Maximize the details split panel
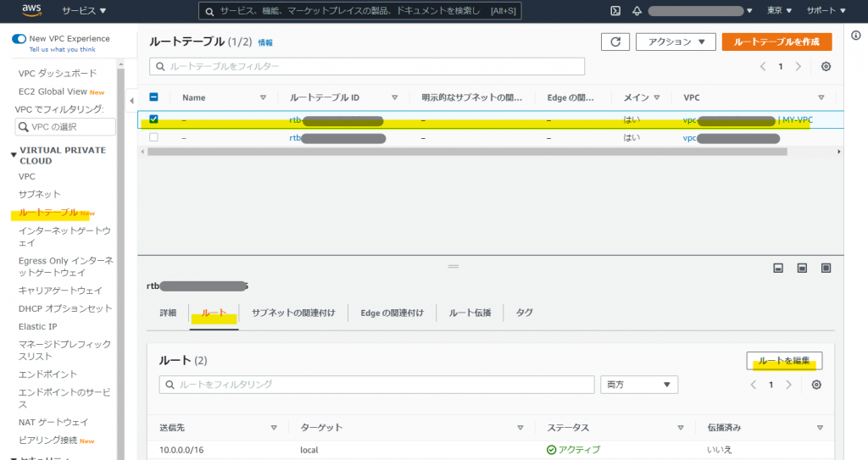The width and height of the screenshot is (868, 460). tap(826, 268)
